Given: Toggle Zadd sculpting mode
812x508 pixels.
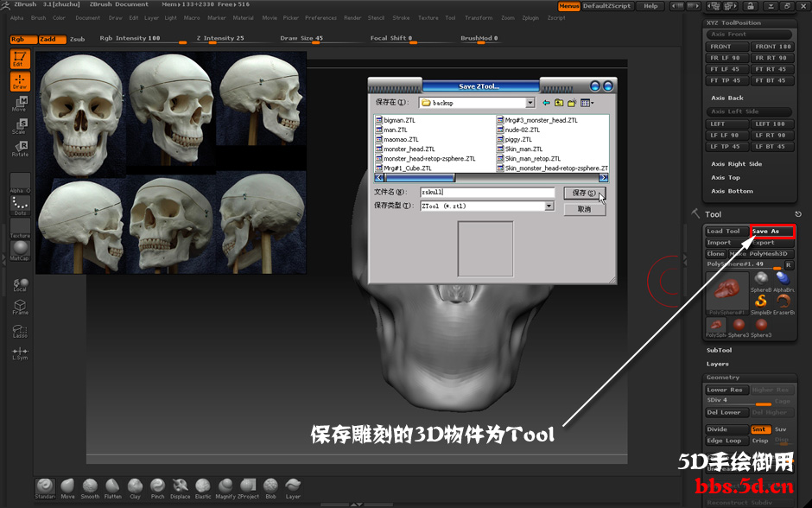Looking at the screenshot, I should [53, 40].
